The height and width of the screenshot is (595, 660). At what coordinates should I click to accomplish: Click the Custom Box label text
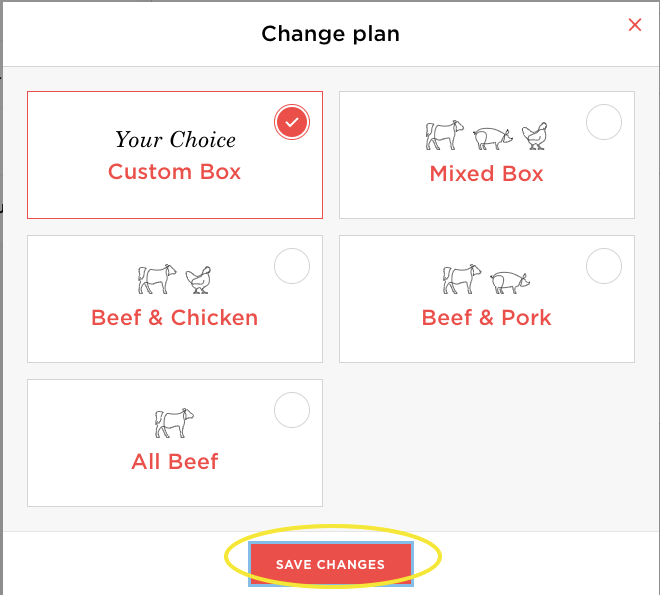point(175,172)
